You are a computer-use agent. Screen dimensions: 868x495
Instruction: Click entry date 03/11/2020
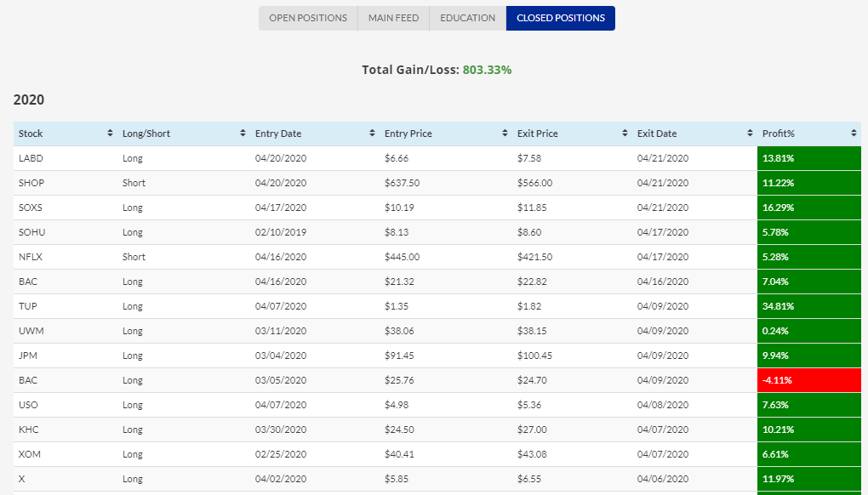click(281, 331)
